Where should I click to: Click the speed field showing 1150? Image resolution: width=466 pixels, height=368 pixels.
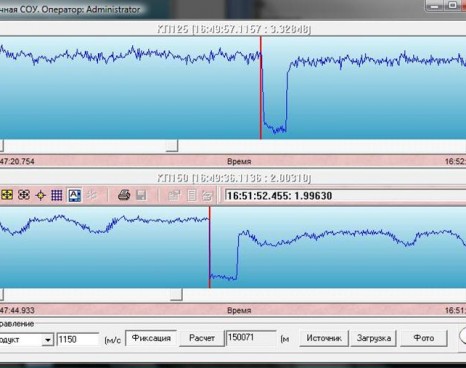78,339
